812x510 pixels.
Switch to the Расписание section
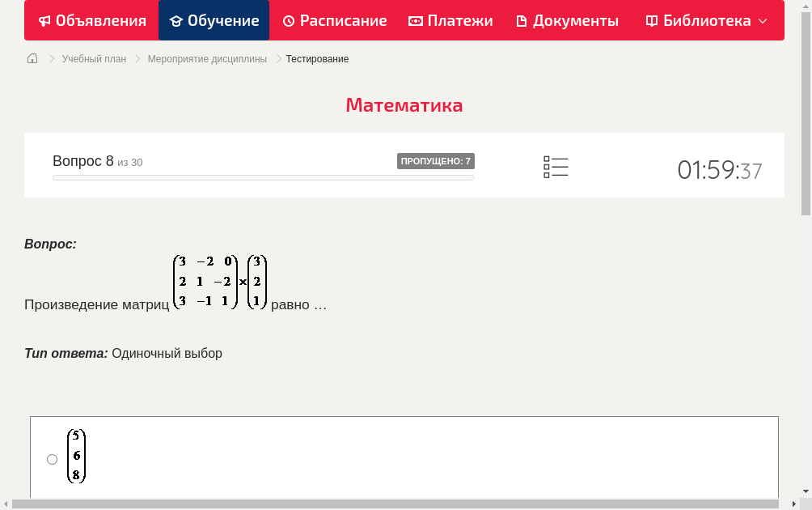coord(334,20)
